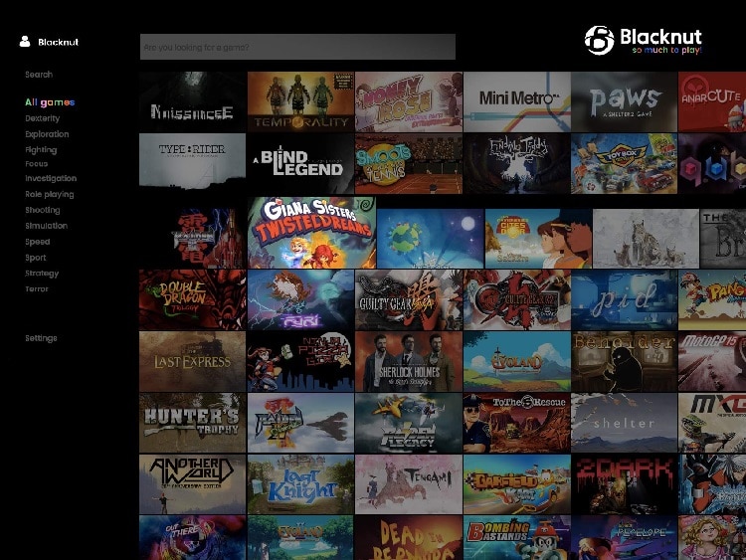Open the Tengami game tile
This screenshot has width=746, height=560.
click(409, 484)
